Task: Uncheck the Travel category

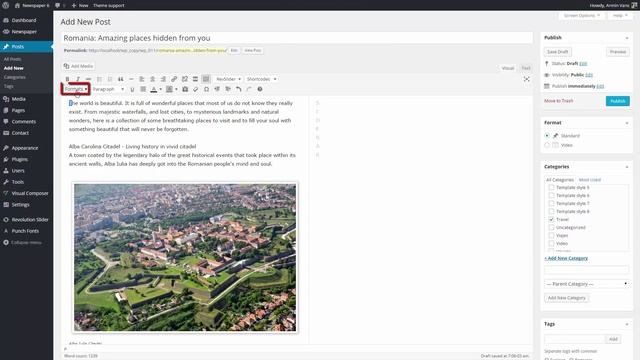Action: 551,219
